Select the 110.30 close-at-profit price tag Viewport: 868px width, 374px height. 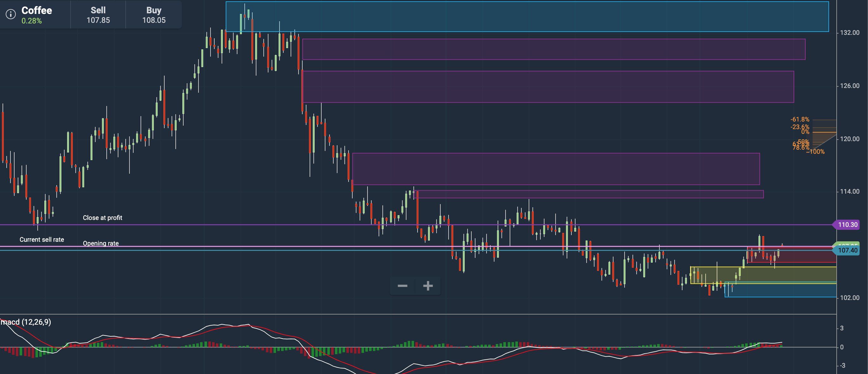(x=846, y=224)
